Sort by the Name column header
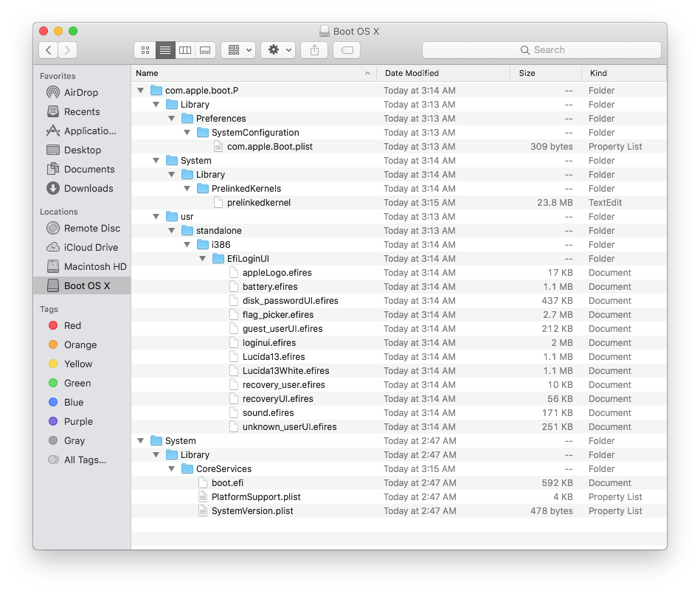Viewport: 700px width, 593px height. click(254, 73)
